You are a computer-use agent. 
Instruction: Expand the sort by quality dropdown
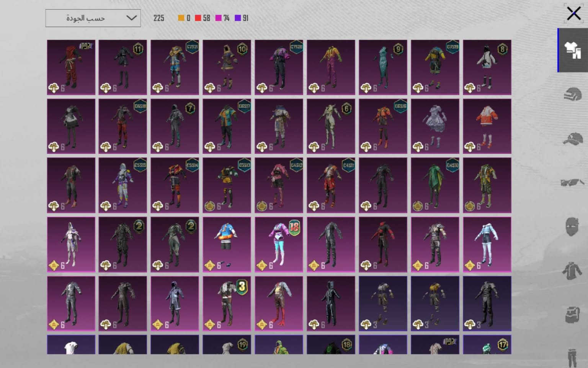[x=93, y=18]
